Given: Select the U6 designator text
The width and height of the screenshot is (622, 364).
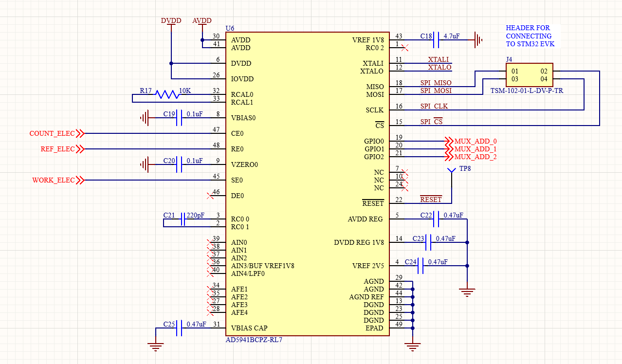Looking at the screenshot, I should pos(230,29).
